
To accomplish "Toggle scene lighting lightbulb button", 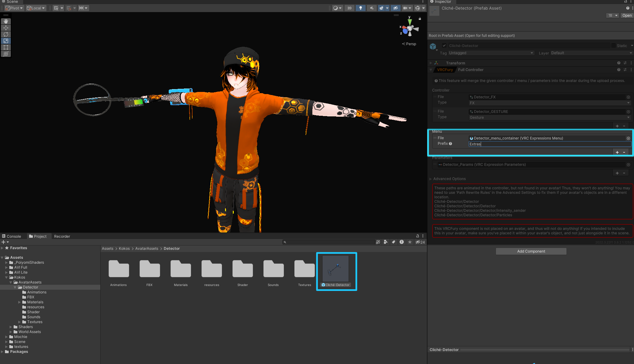I will (360, 8).
